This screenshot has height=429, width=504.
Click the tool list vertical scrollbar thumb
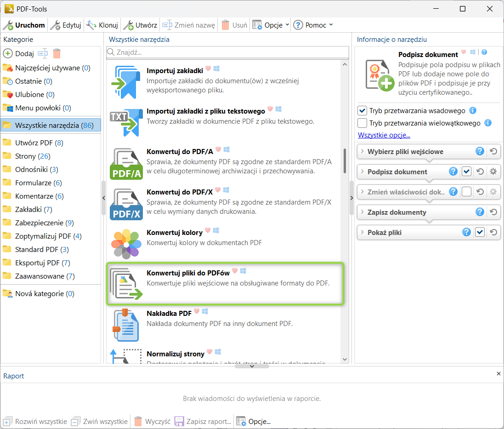tap(345, 161)
